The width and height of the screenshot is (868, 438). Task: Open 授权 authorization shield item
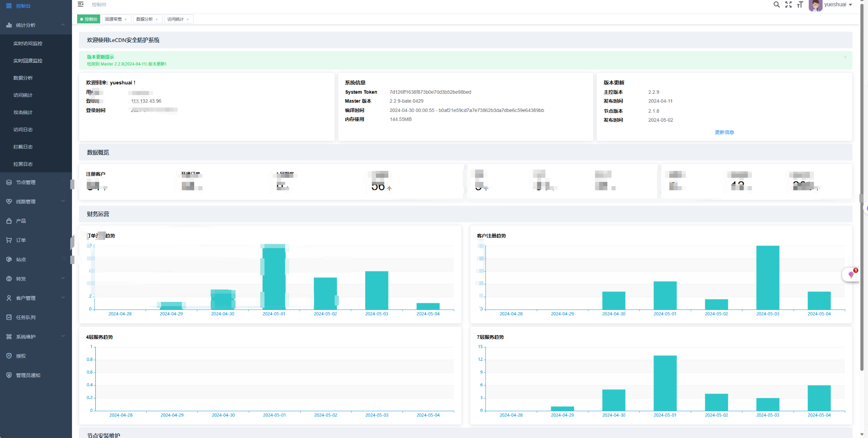(x=21, y=356)
